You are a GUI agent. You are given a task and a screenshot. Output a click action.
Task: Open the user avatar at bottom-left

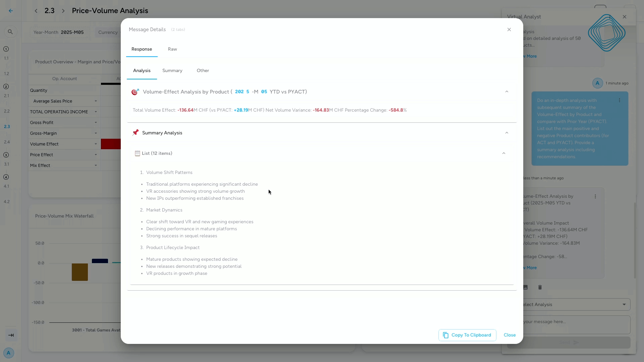point(9,353)
